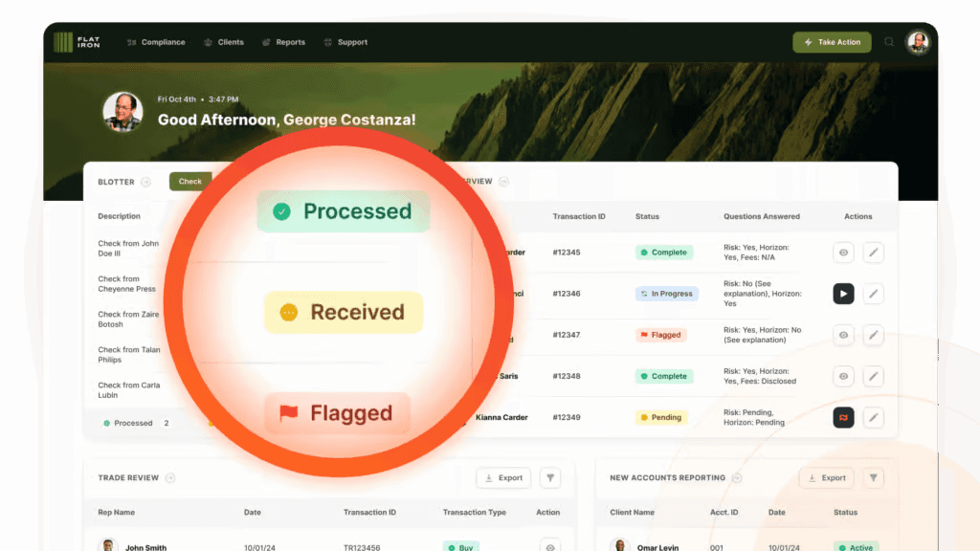Edit transaction #12347 with pencil icon
Image resolution: width=980 pixels, height=551 pixels.
[873, 335]
